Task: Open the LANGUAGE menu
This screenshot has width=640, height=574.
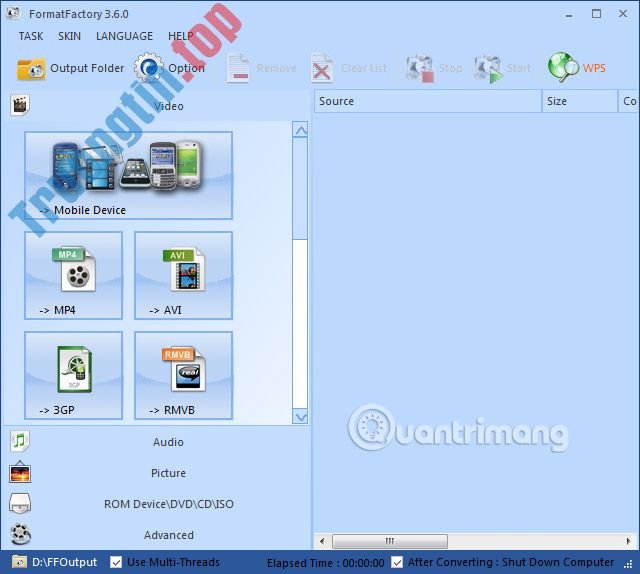Action: coord(124,36)
